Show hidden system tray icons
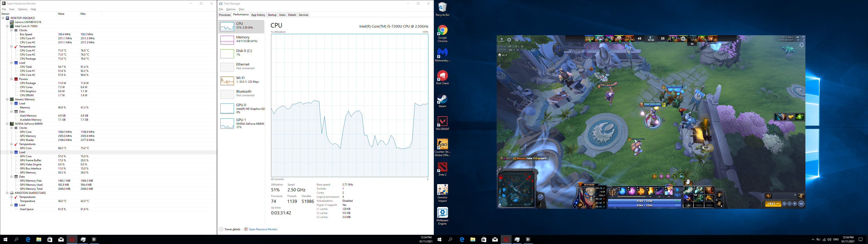The image size is (868, 244). [813, 240]
